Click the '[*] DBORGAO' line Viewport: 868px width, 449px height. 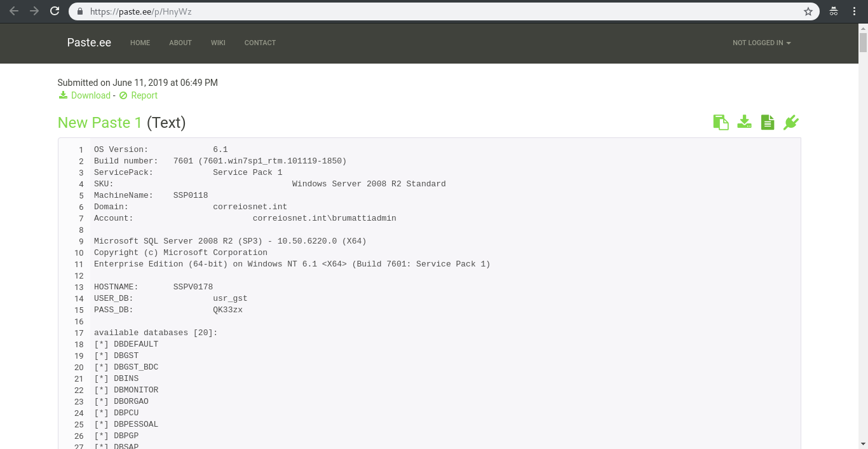tap(121, 401)
